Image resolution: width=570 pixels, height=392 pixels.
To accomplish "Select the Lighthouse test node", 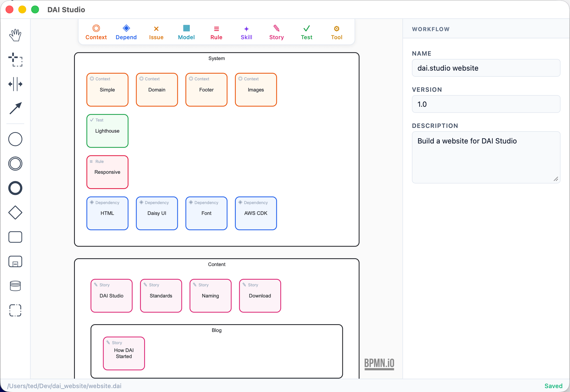I will [107, 131].
